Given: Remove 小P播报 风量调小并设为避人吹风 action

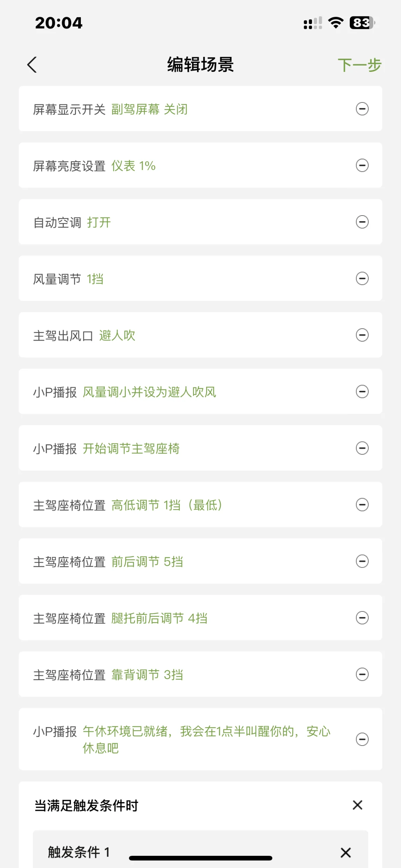Looking at the screenshot, I should tap(362, 391).
